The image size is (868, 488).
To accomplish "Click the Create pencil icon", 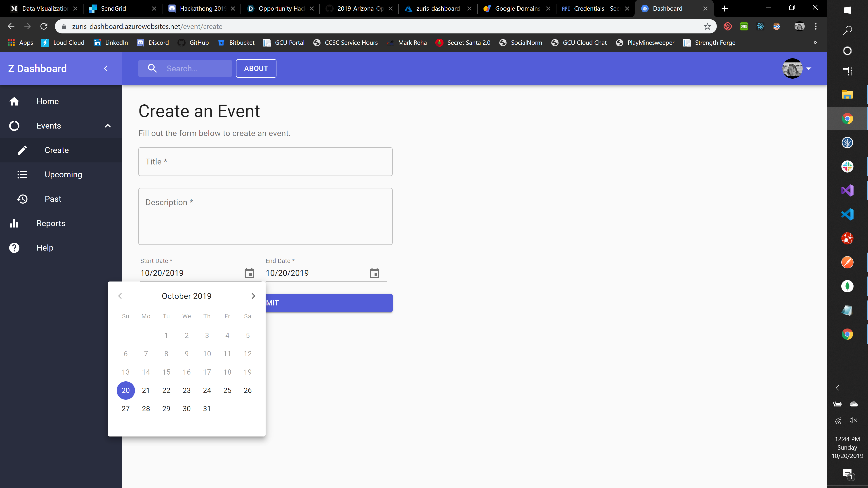I will (22, 150).
